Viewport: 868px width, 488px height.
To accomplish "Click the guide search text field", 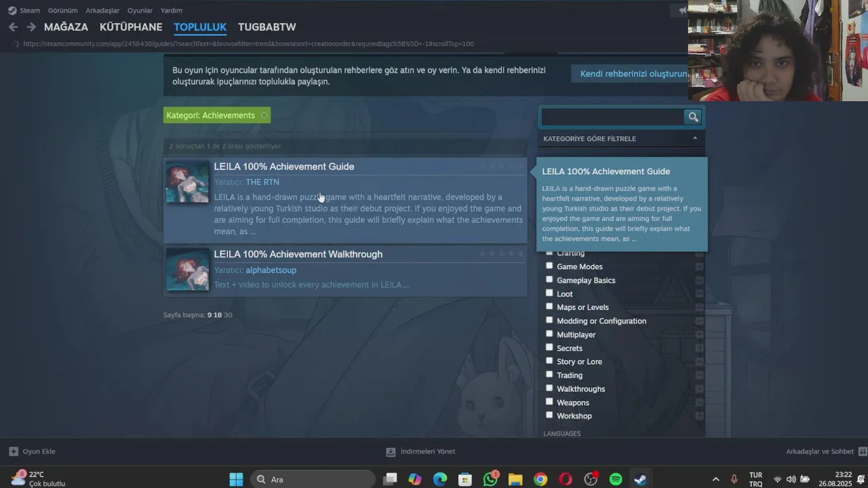I will (x=612, y=117).
